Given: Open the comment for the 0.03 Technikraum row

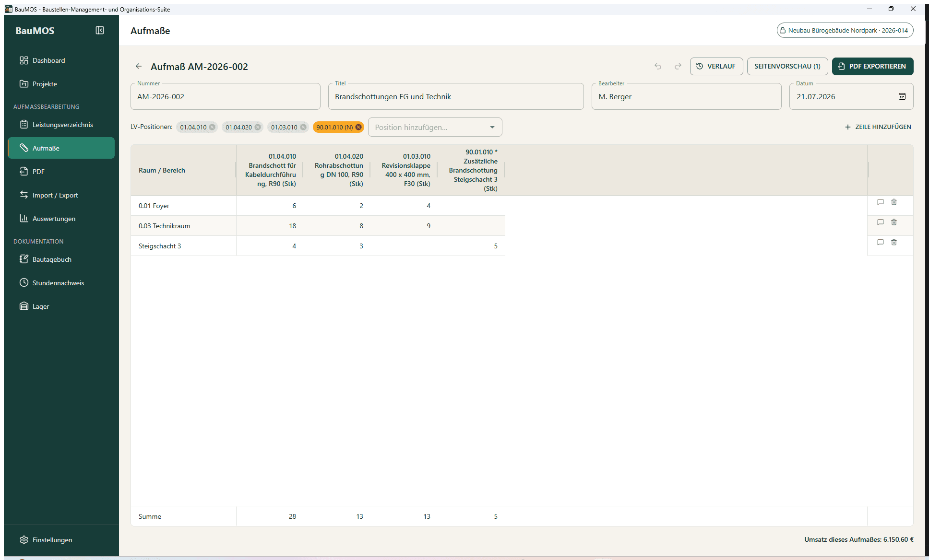Looking at the screenshot, I should click(x=881, y=222).
